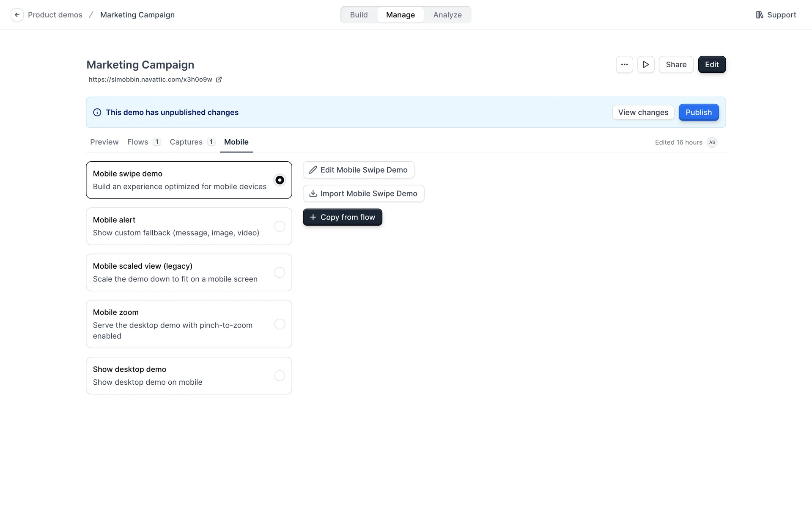
Task: Open the Flows tab
Action: coord(138,142)
